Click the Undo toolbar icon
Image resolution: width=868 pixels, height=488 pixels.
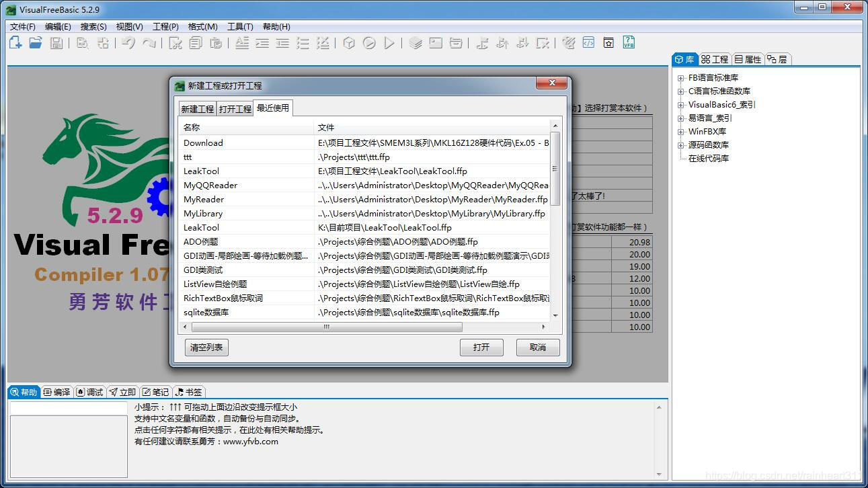128,43
